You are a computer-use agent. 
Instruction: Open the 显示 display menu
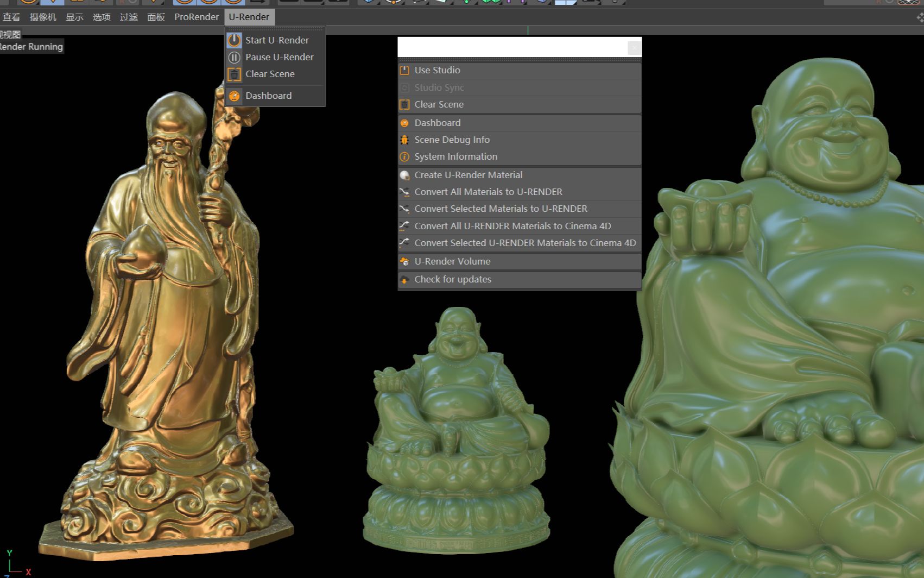[74, 17]
